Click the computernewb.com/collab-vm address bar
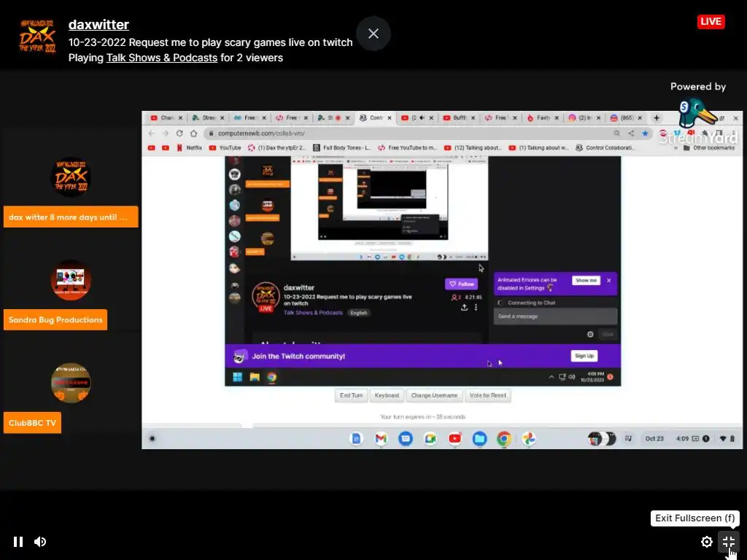The height and width of the screenshot is (560, 747). [x=410, y=133]
